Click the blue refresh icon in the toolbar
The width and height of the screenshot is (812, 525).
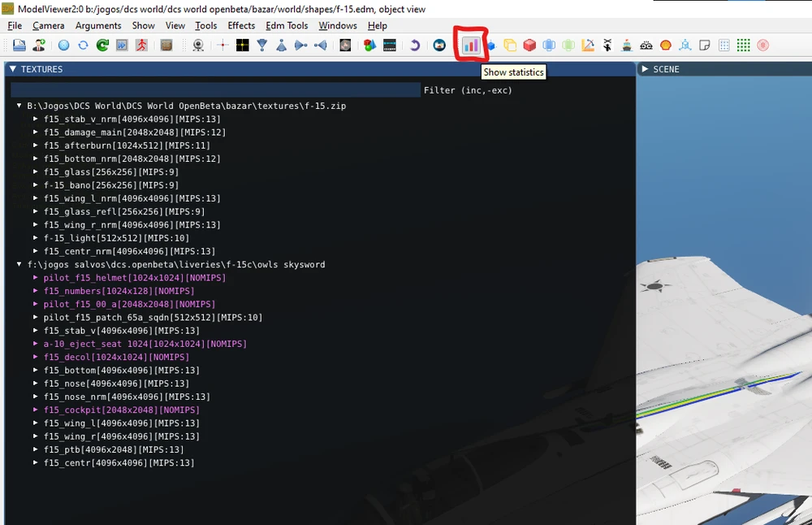tap(83, 45)
